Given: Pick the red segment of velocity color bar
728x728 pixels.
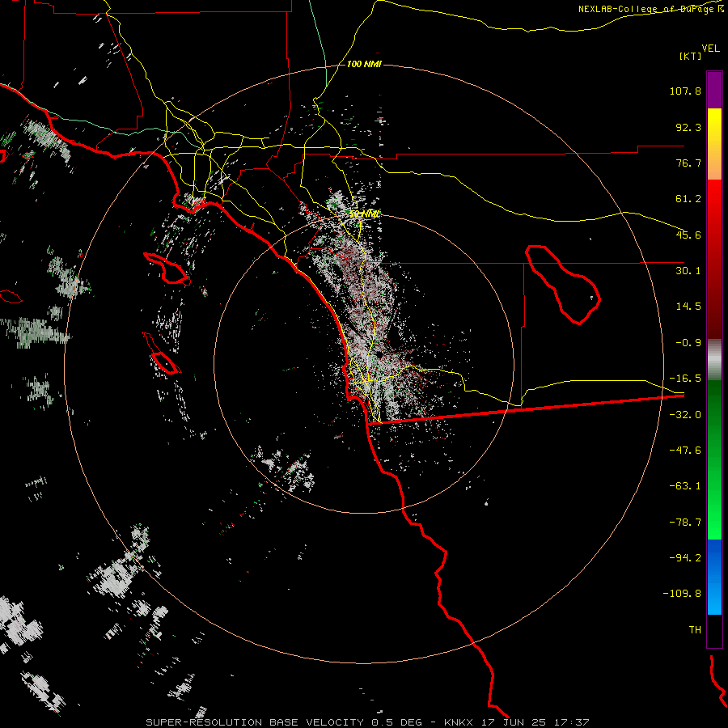Looking at the screenshot, I should pos(714,259).
